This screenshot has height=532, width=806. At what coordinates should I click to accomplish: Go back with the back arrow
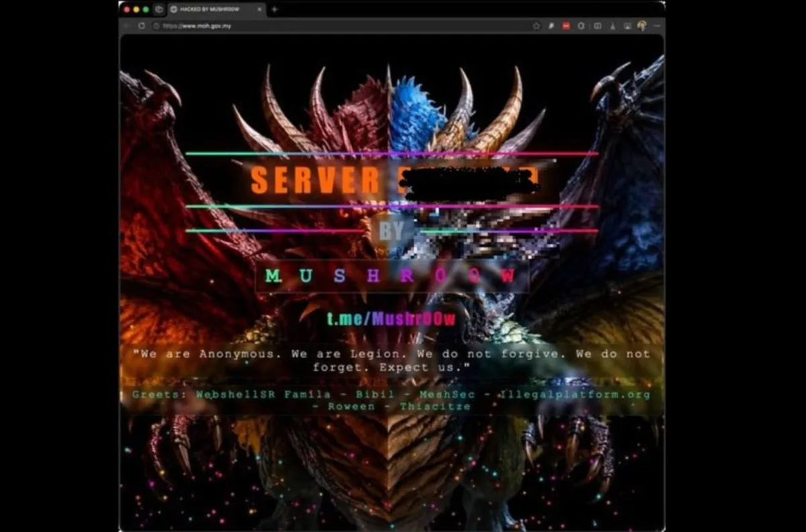tap(127, 26)
